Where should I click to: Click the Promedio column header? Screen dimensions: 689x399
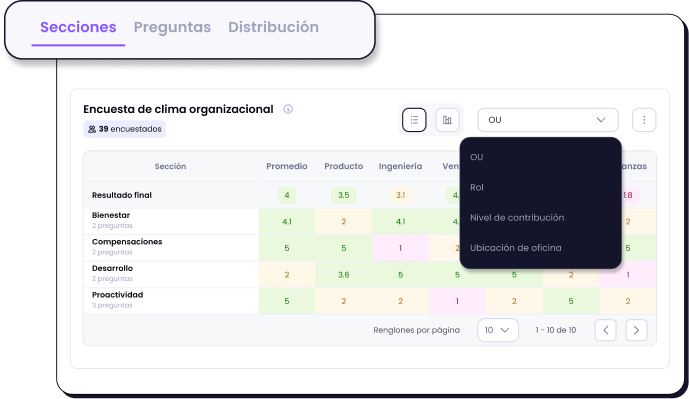tap(286, 166)
